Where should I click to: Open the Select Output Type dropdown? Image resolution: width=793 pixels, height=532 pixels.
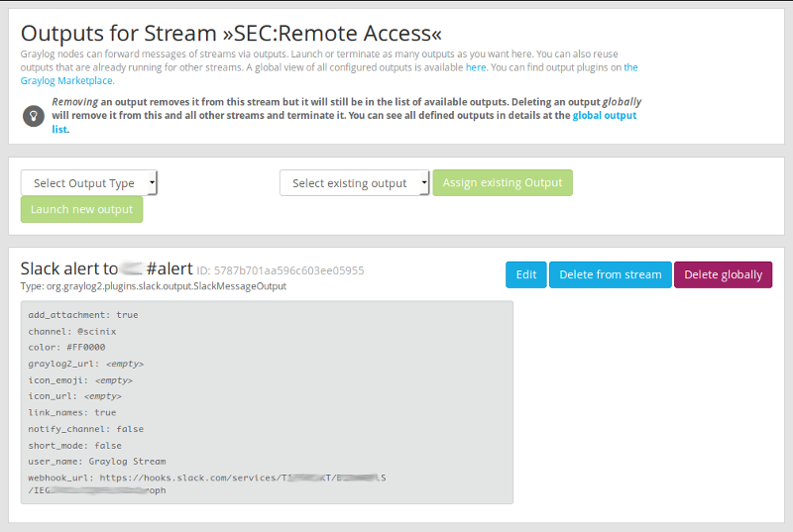tap(89, 183)
